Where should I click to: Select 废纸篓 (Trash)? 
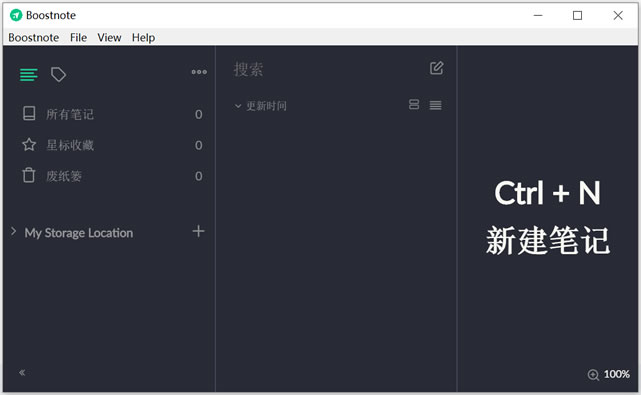point(64,176)
